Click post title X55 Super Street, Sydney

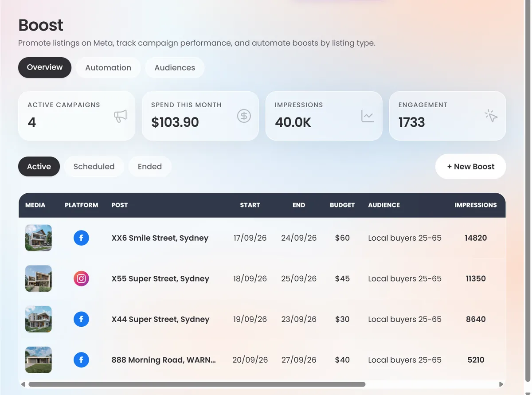coord(160,279)
